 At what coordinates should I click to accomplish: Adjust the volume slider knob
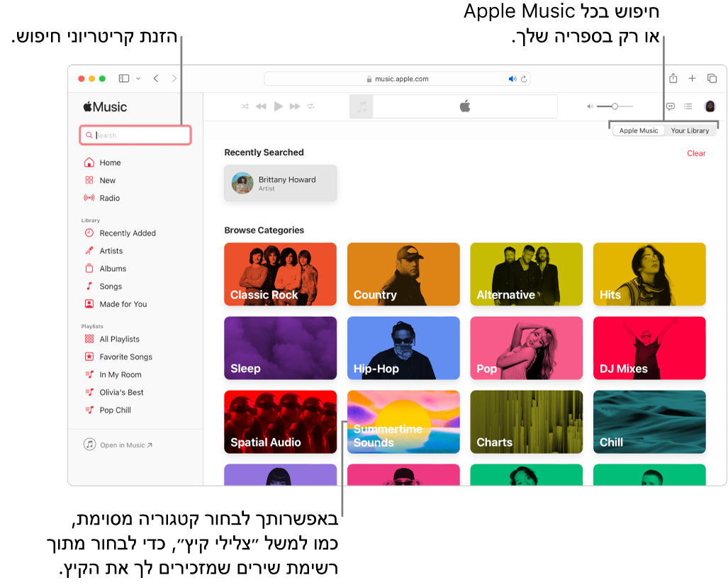615,106
